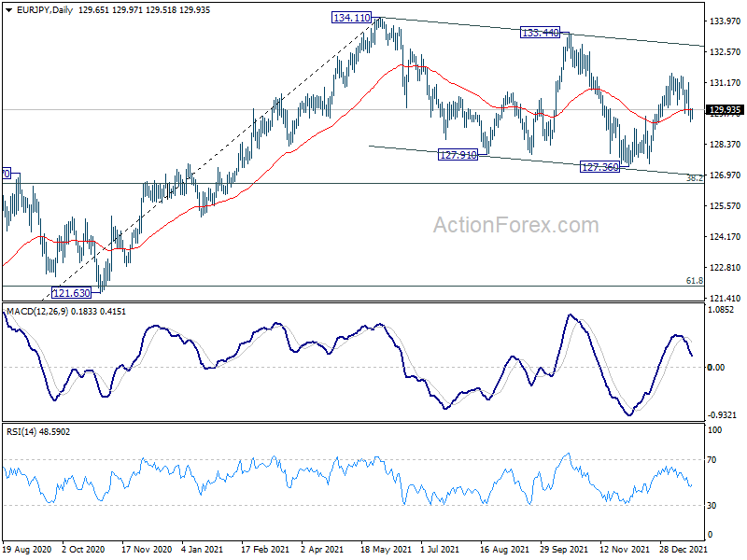Viewport: 747px width, 560px height.
Task: Click the 2 Oct 2020 date label
Action: click(83, 549)
